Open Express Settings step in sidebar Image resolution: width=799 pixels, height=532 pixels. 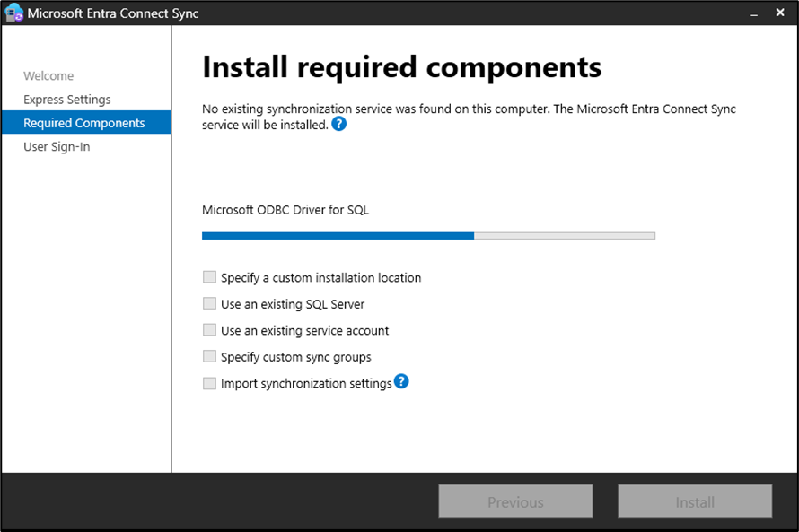(67, 100)
